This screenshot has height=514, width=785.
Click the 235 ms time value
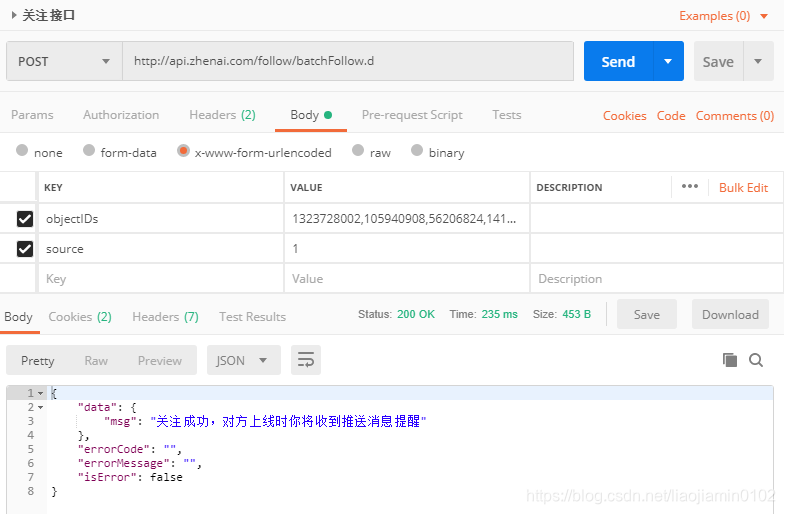pyautogui.click(x=500, y=314)
